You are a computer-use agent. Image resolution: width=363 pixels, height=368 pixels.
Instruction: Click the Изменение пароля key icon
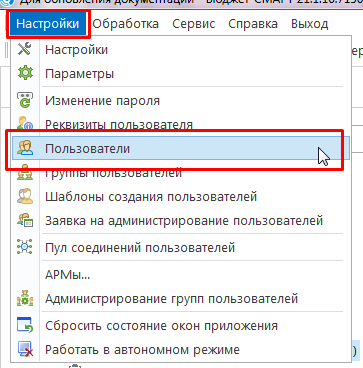pyautogui.click(x=25, y=101)
